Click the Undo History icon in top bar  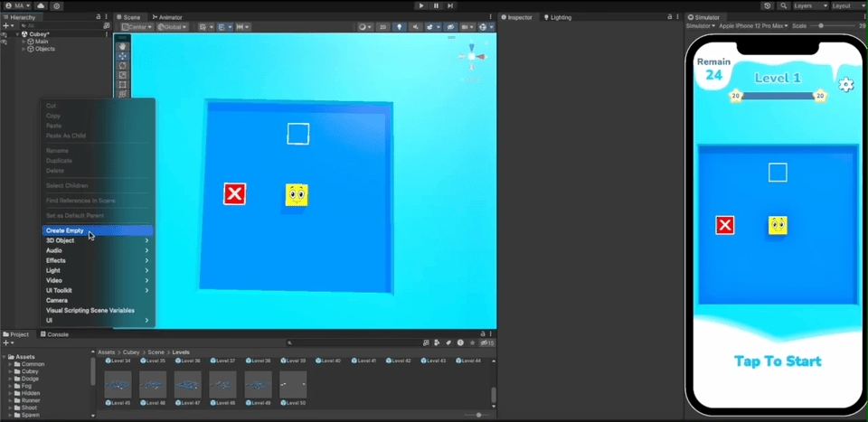(768, 5)
